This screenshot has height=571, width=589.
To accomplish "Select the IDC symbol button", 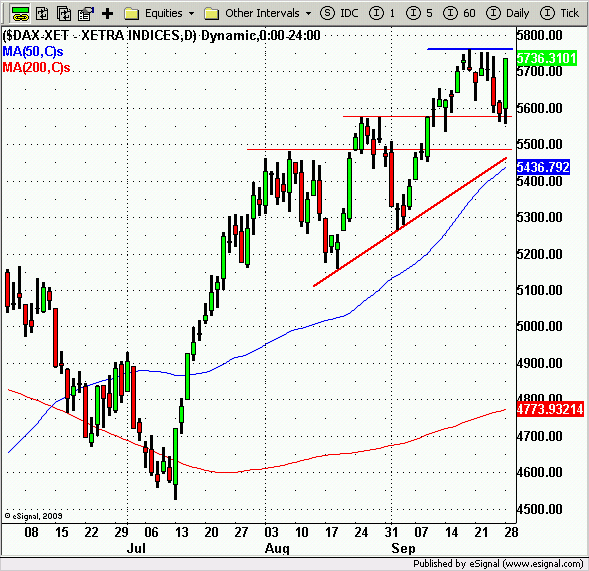I will pos(339,14).
